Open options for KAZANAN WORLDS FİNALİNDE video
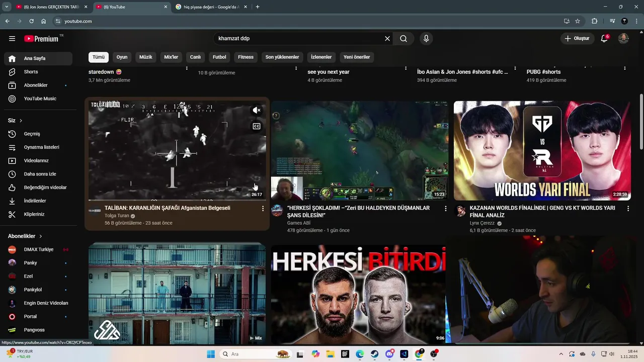Viewport: 644px width, 362px height. [628, 208]
